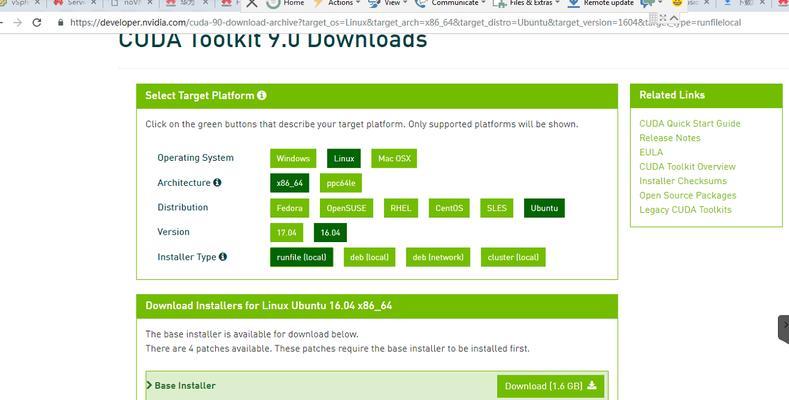The image size is (789, 400).
Task: Click the Remote update toolbar item
Action: tap(600, 3)
